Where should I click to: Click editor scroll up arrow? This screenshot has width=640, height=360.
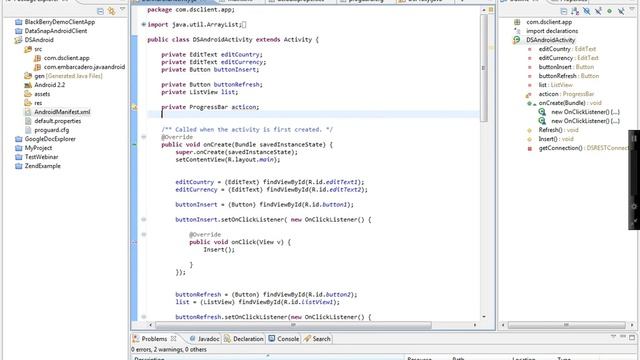pyautogui.click(x=484, y=9)
